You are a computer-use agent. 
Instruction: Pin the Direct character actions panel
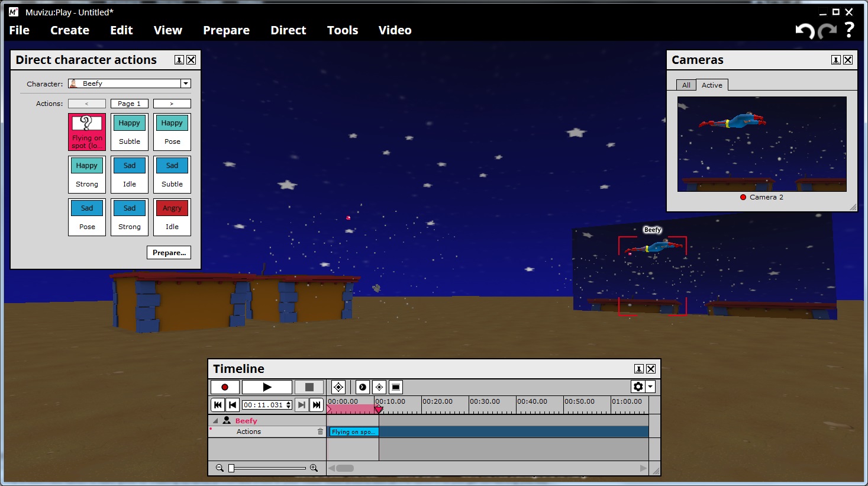coord(179,60)
